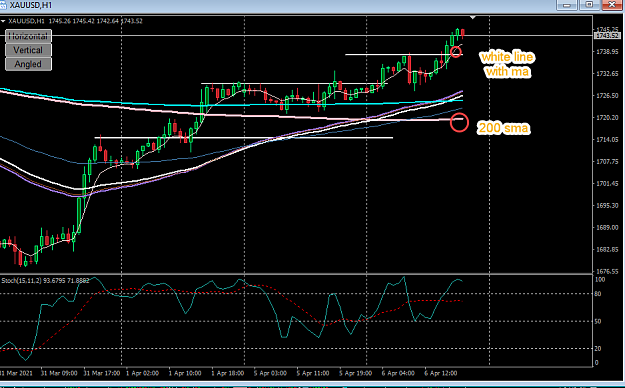
Task: Click the XAUUSD,H1 OHLC values text
Action: 96,21
